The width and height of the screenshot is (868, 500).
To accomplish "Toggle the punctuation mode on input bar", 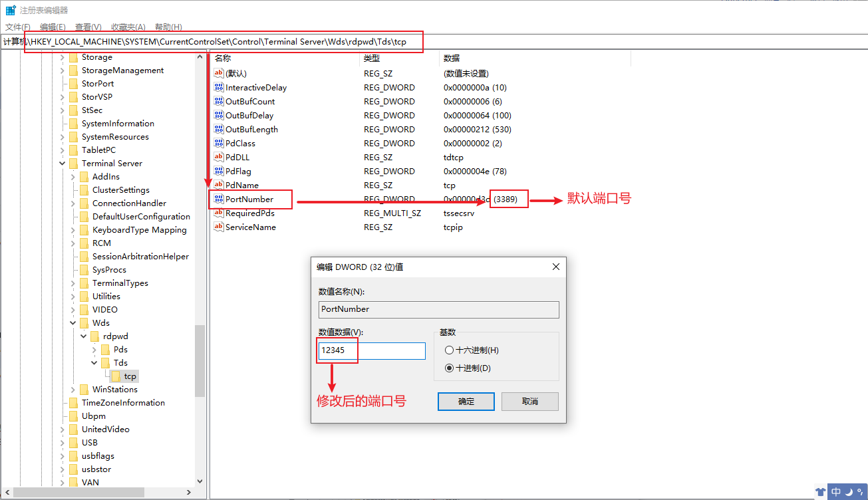I will coord(859,493).
